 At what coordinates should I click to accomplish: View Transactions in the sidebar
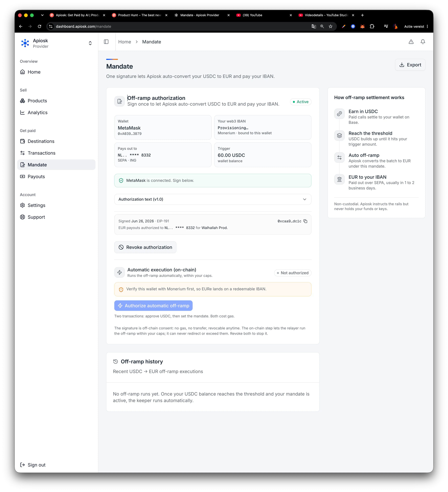pyautogui.click(x=56, y=153)
